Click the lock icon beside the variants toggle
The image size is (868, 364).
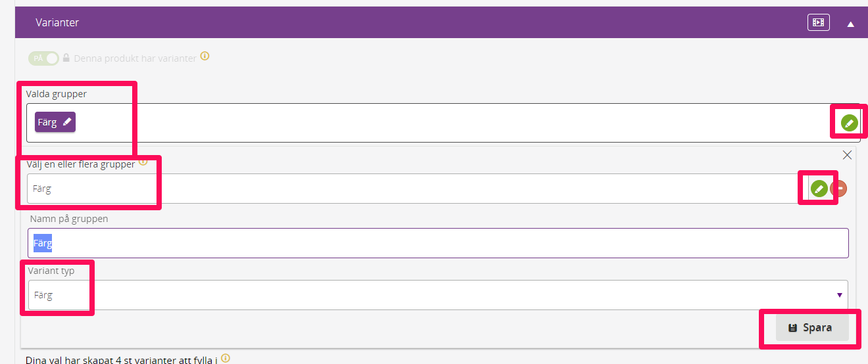pyautogui.click(x=66, y=58)
